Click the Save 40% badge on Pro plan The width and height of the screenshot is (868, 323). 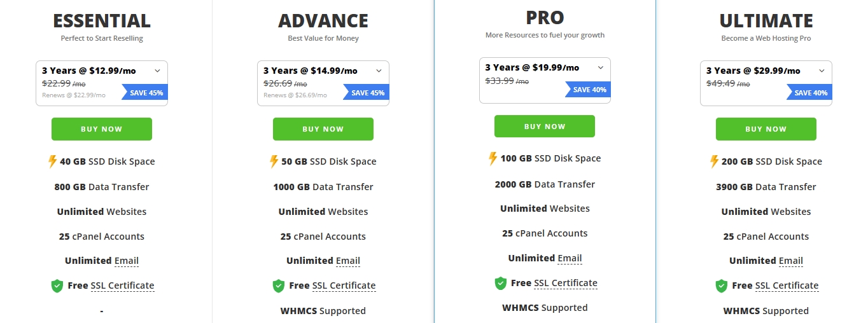pyautogui.click(x=590, y=90)
